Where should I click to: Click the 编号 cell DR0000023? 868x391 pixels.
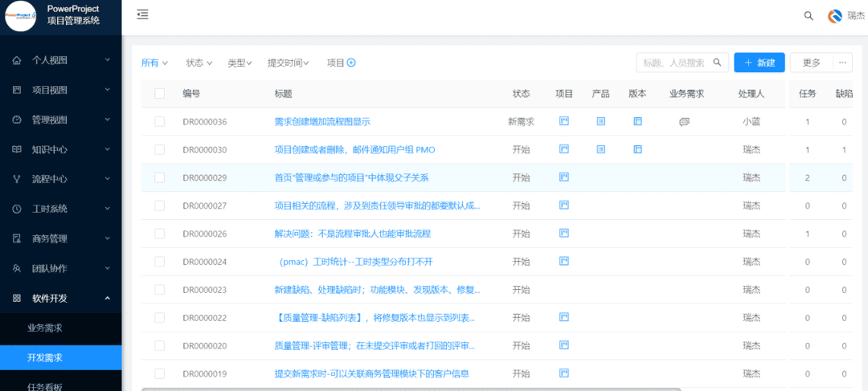pyautogui.click(x=205, y=289)
